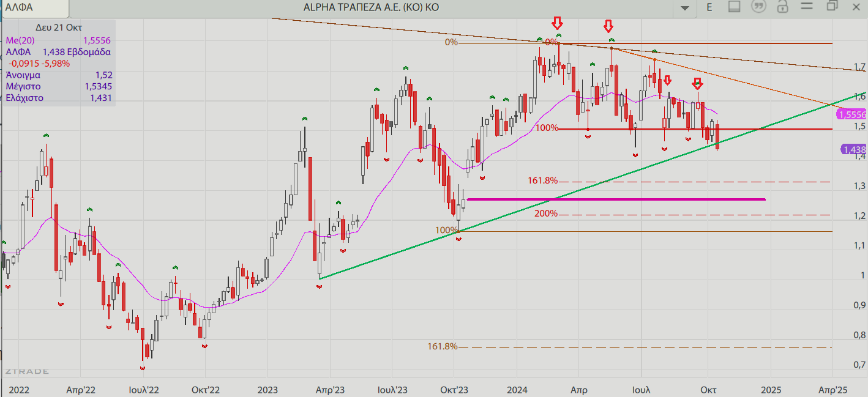Click the ALPHA ΤΡΑΠΕΖΑ Α.Ε. (ΚΟ) ΚΟ title
The image size is (868, 397).
pos(371,7)
